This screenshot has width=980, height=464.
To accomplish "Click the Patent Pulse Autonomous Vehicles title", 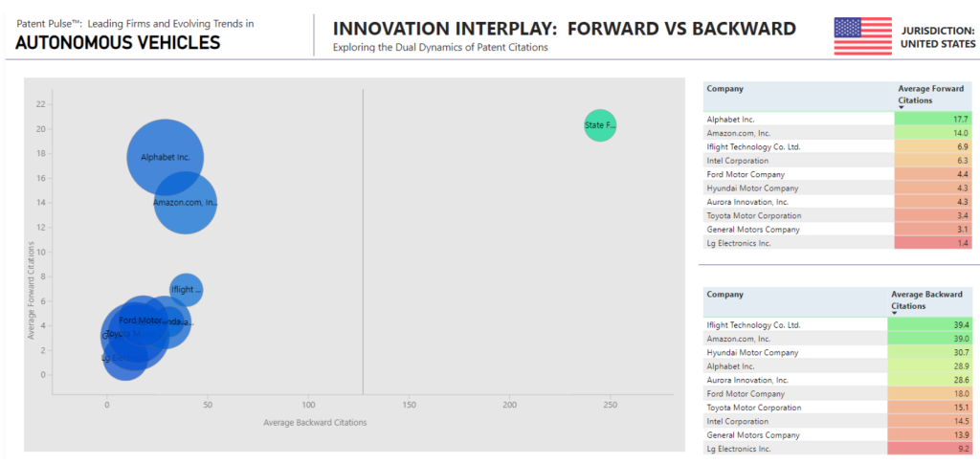I will pyautogui.click(x=118, y=43).
